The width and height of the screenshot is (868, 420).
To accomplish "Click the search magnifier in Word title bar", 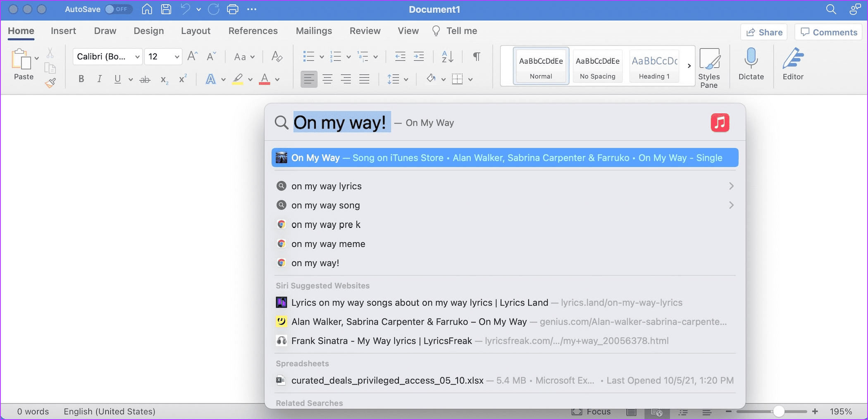I will (831, 9).
